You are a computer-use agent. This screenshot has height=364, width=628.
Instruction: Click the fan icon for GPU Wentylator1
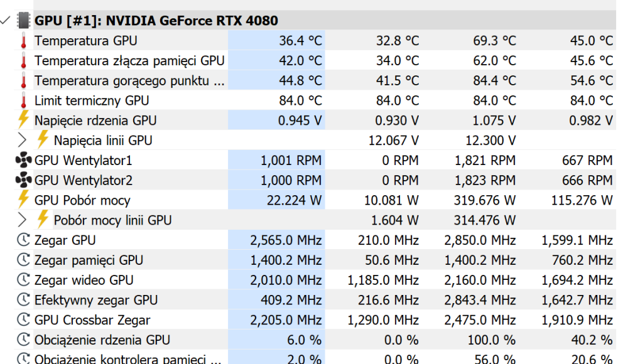[23, 161]
